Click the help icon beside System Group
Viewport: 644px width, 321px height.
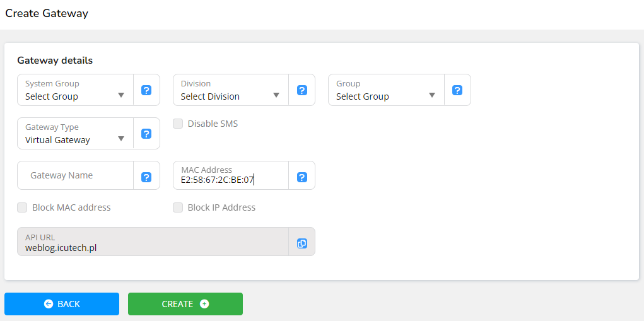tap(146, 90)
